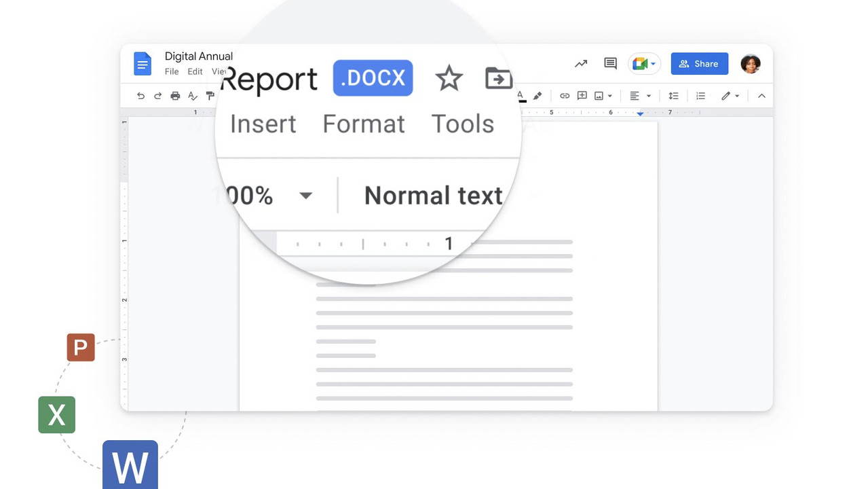Click the .DOCX file format badge
This screenshot has height=489, width=868.
tap(373, 78)
